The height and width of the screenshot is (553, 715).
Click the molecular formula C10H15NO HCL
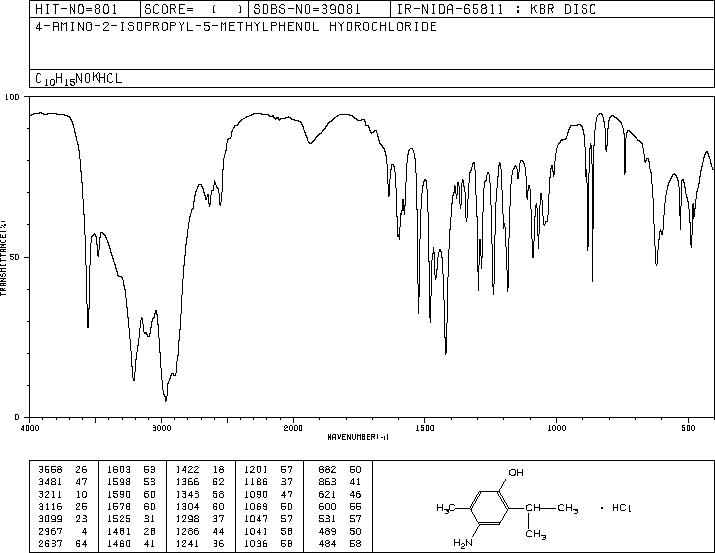click(x=78, y=79)
